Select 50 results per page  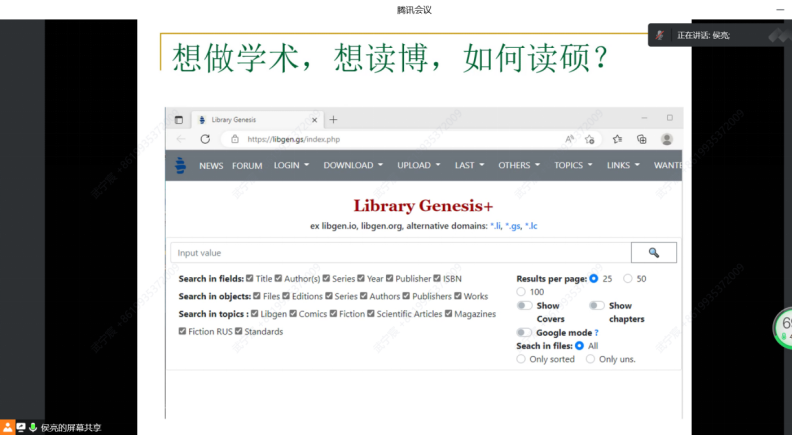pos(628,279)
